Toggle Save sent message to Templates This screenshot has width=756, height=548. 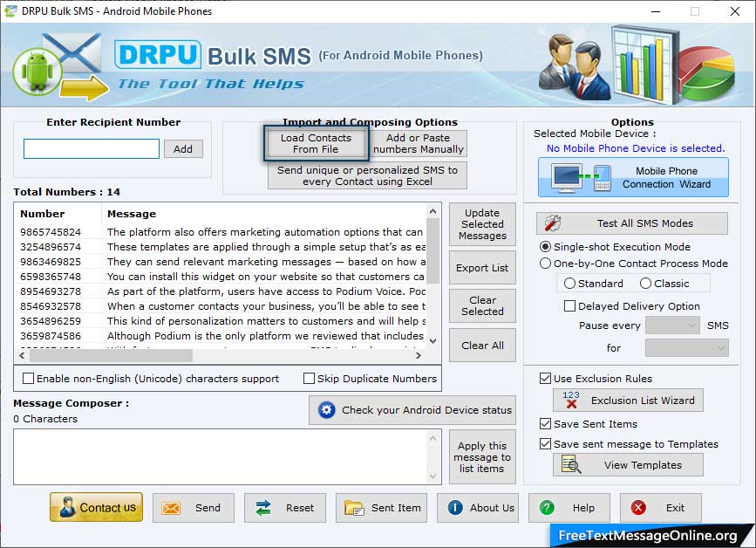click(x=545, y=444)
